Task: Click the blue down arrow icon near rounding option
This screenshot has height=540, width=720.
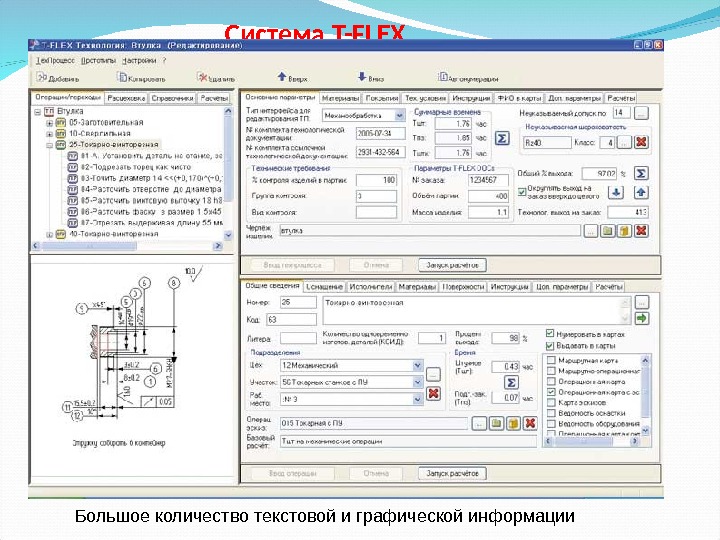Action: [616, 192]
